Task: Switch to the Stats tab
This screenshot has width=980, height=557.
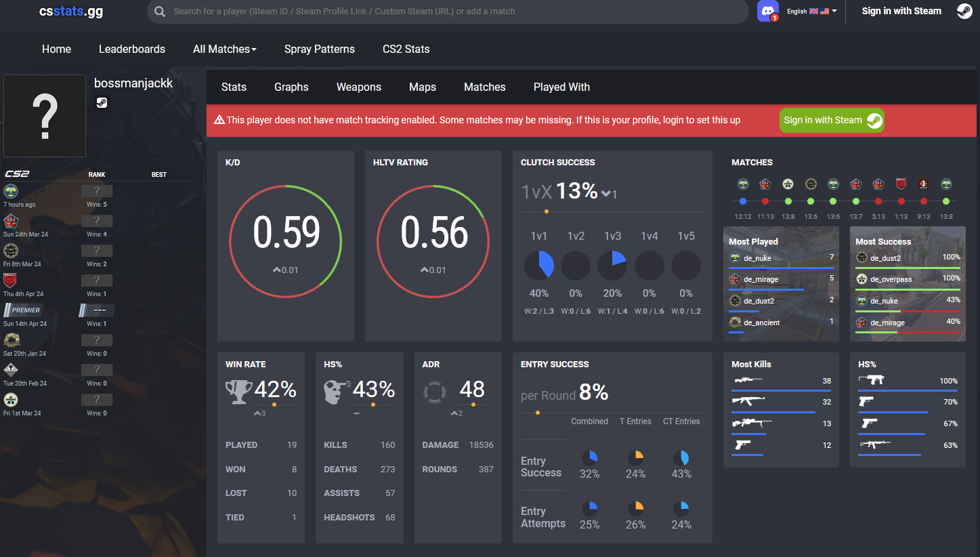Action: [234, 87]
